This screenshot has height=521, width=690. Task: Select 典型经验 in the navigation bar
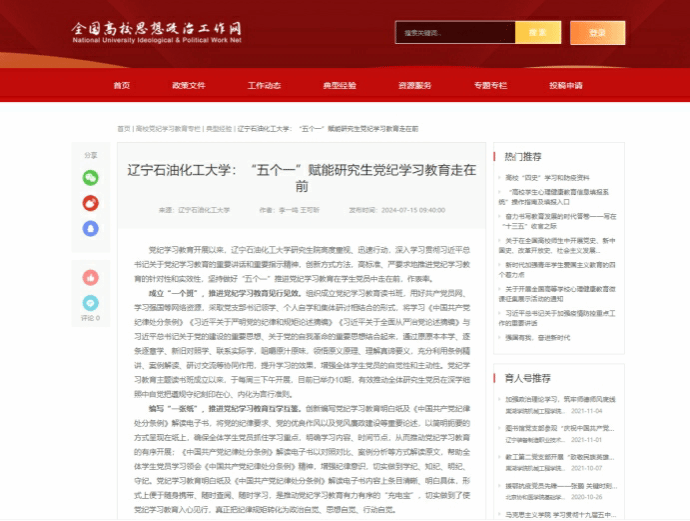click(339, 86)
